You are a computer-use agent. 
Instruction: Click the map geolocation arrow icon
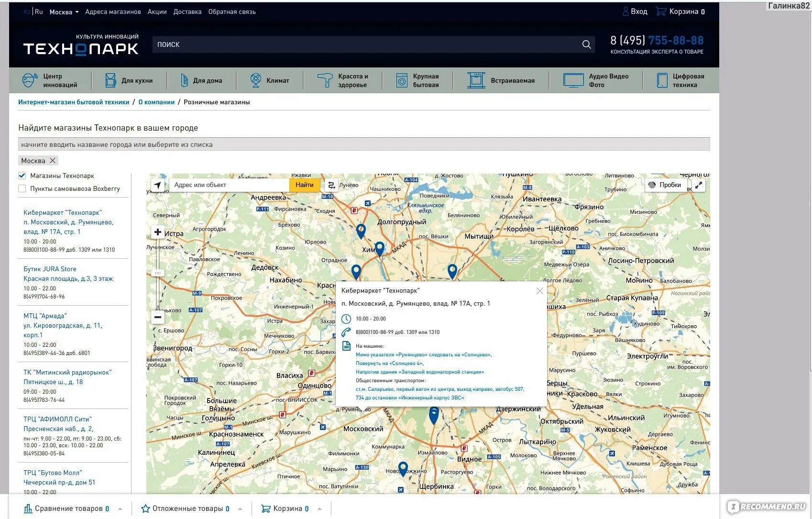[158, 185]
